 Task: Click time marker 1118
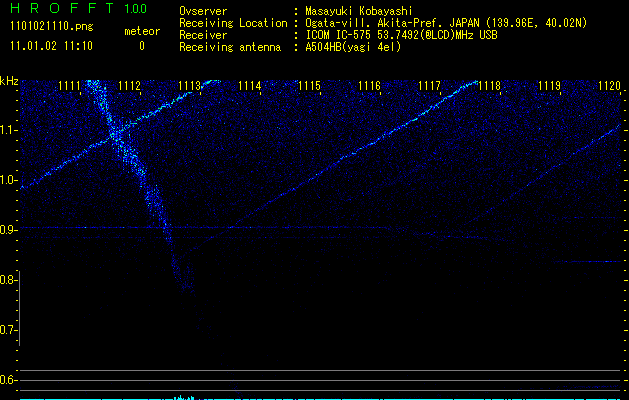489,85
